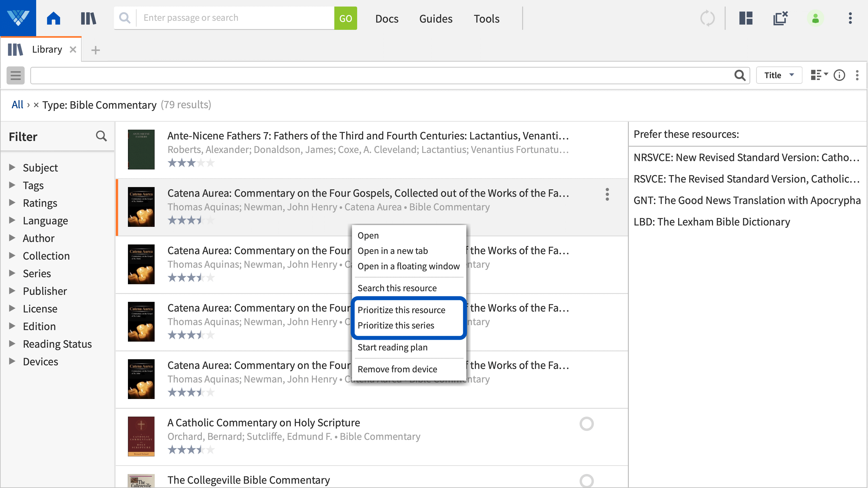Expand the Edition filter
868x488 pixels.
[x=12, y=326]
